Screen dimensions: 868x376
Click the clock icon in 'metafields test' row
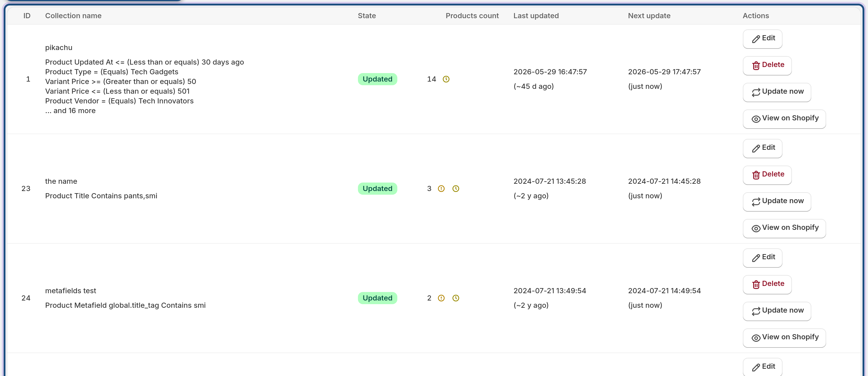456,298
